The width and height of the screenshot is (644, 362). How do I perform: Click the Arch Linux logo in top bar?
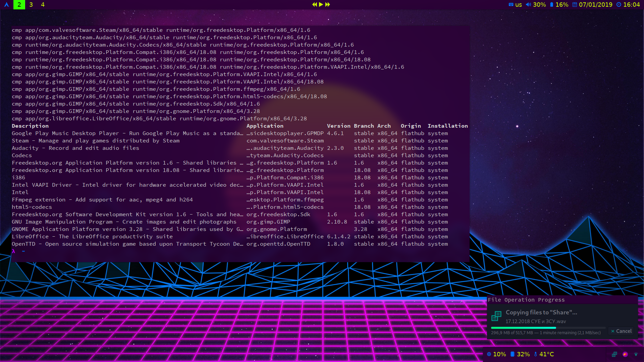pyautogui.click(x=6, y=5)
